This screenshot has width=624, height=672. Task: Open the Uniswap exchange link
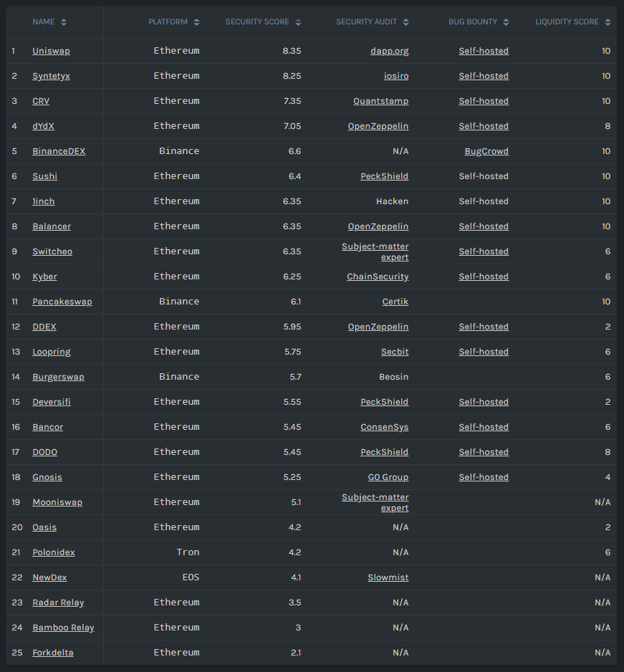pos(51,51)
